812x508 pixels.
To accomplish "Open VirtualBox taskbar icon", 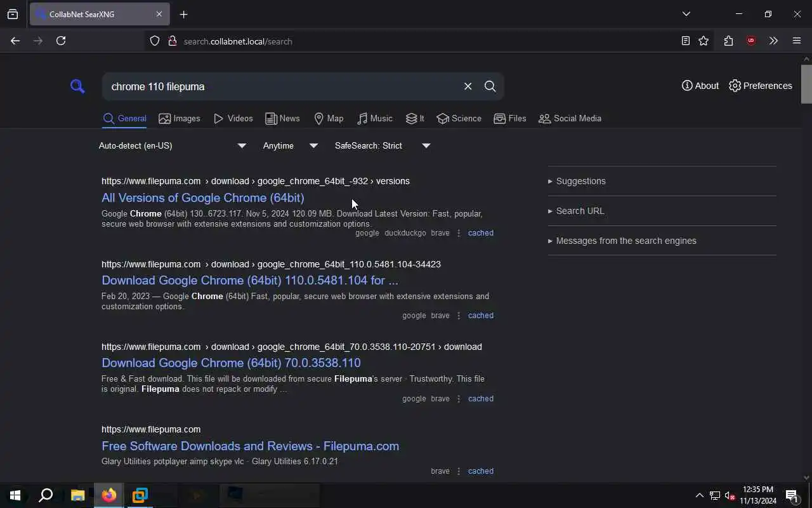I will point(140,495).
